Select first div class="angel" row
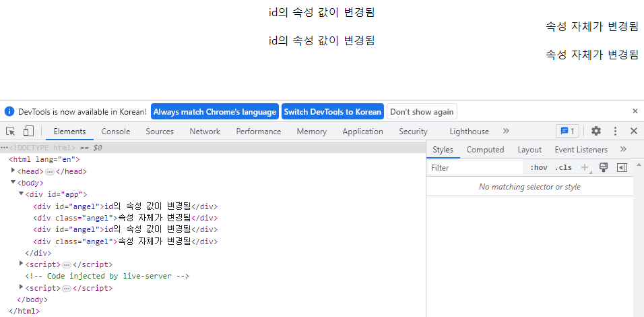 click(125, 218)
